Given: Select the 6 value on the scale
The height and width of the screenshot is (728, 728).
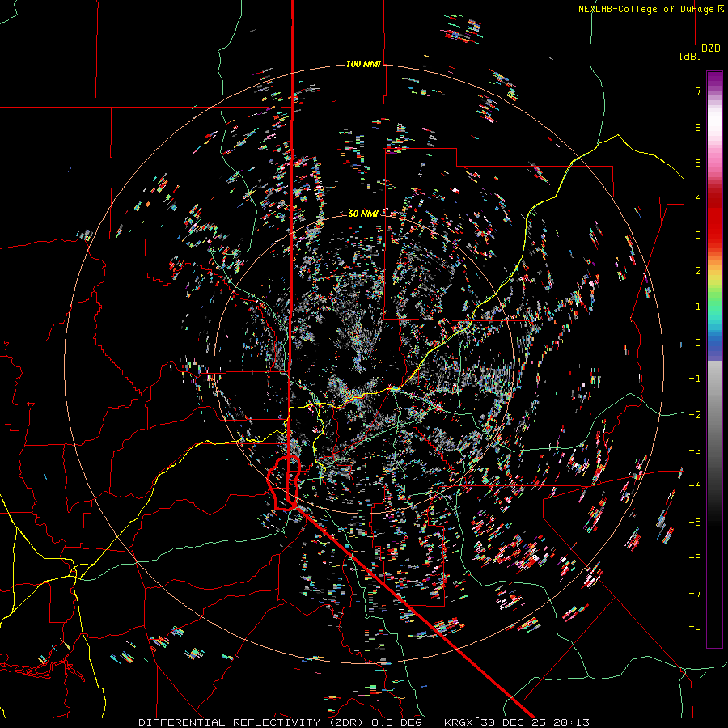Looking at the screenshot, I should tap(698, 127).
